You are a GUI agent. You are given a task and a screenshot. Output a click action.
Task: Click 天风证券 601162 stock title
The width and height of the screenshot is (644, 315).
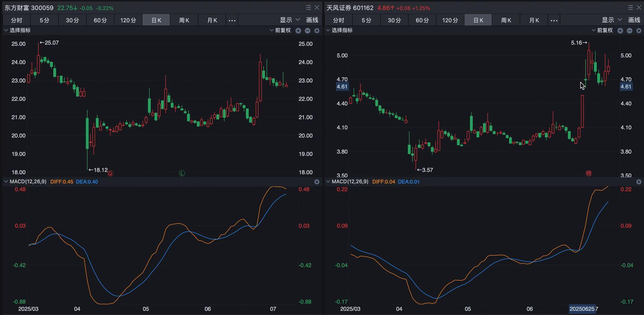(x=350, y=8)
